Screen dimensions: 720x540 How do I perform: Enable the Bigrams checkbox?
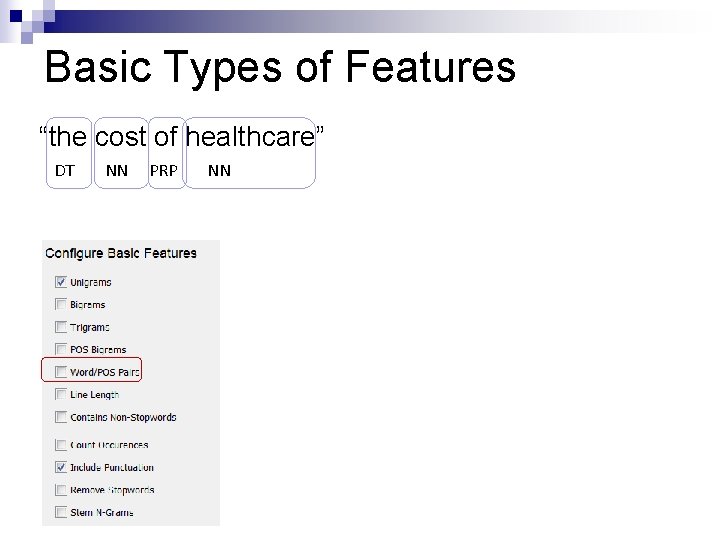click(x=61, y=304)
